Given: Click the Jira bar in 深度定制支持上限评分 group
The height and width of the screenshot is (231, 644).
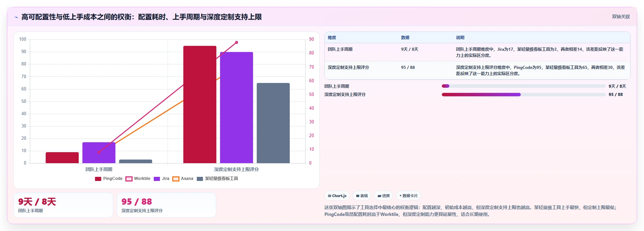Looking at the screenshot, I should coord(237,108).
